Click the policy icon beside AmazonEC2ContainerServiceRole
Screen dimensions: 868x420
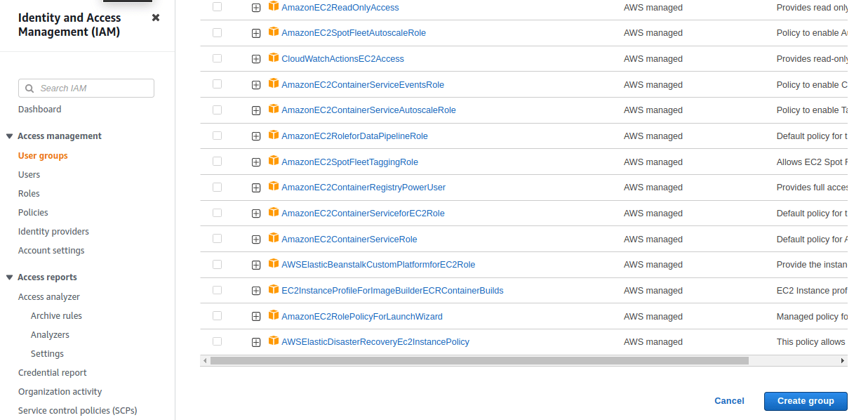point(274,239)
